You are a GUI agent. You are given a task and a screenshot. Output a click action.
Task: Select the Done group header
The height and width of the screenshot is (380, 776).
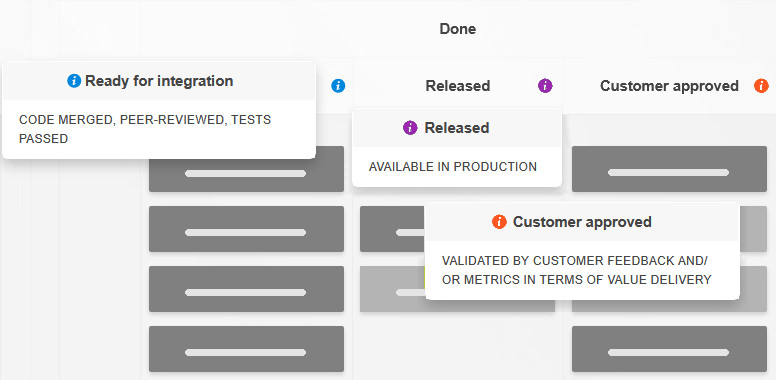(x=458, y=29)
